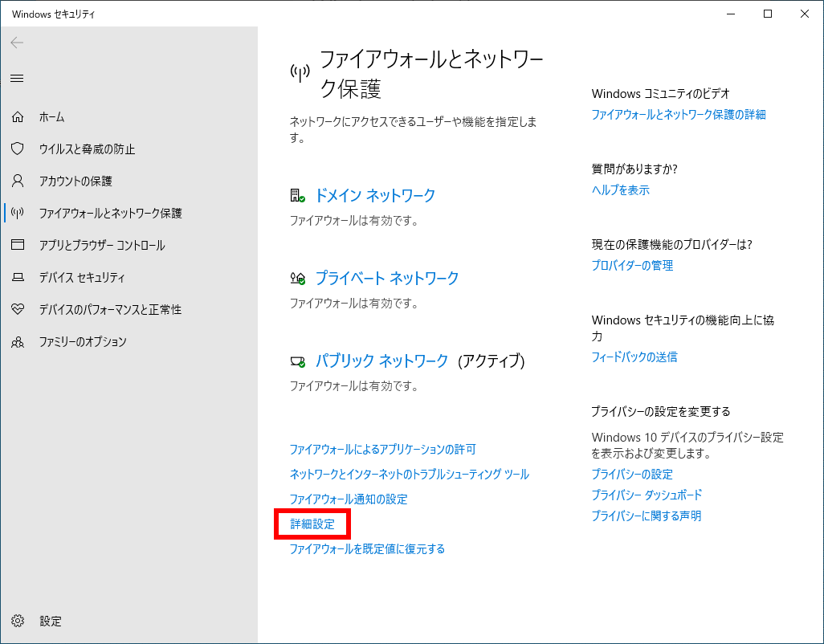Screen dimensions: 824x644
Task: Open ウイルスと脅威の防止 section
Action: (x=87, y=149)
